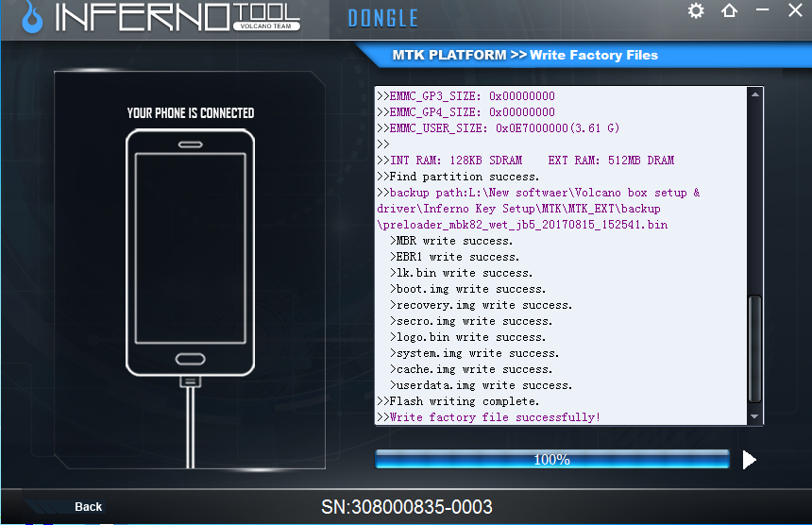Click the log scrollbar up arrow
Image resolution: width=812 pixels, height=525 pixels.
755,94
